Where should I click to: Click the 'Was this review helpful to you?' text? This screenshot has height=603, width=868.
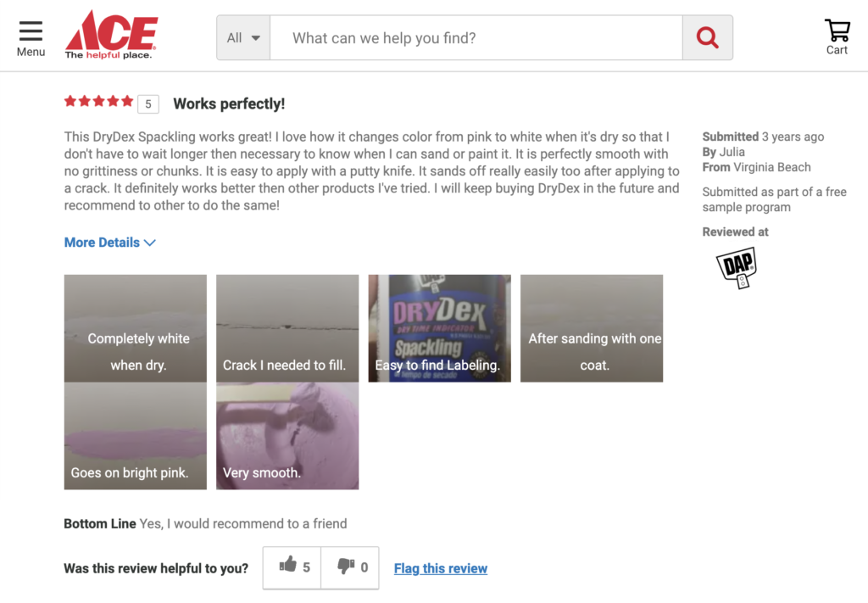[x=156, y=569]
